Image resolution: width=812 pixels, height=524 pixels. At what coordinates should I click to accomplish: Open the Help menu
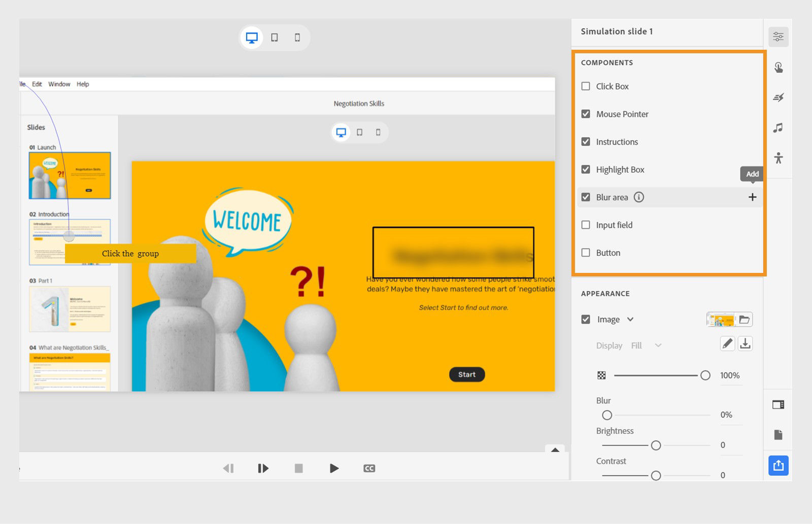[x=83, y=84]
